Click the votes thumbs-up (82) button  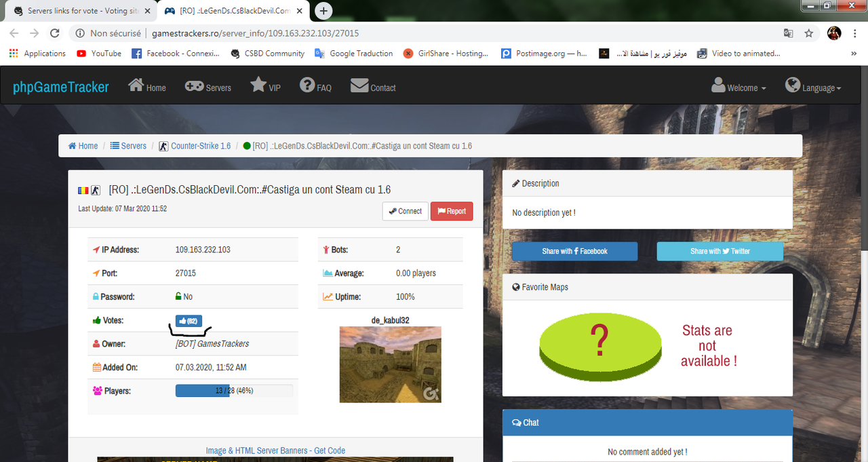pyautogui.click(x=189, y=321)
